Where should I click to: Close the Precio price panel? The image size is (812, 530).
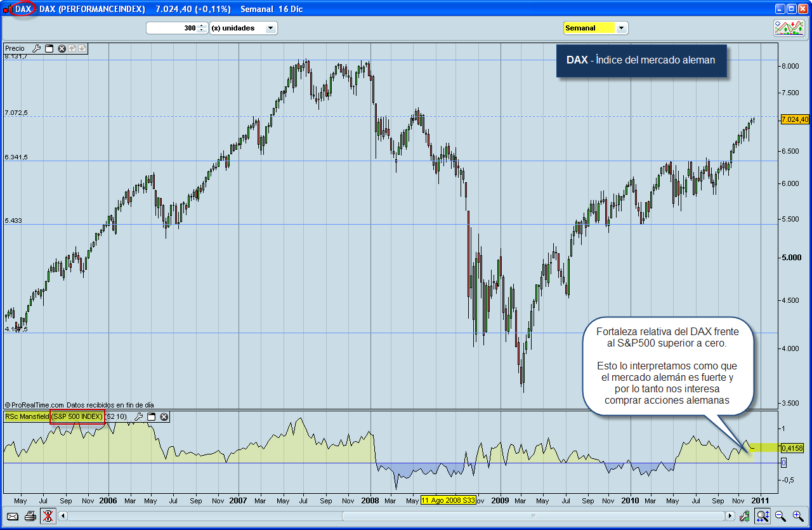(62, 48)
